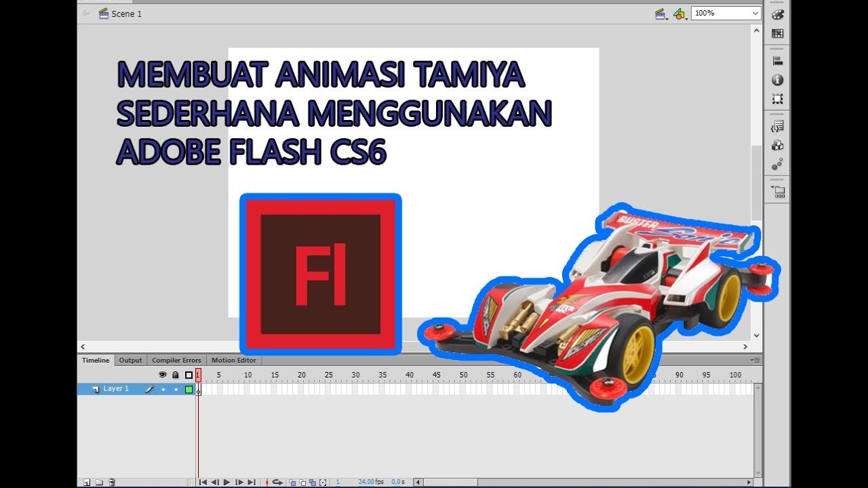Image resolution: width=868 pixels, height=488 pixels.
Task: Click the current frame number value
Action: coord(338,483)
